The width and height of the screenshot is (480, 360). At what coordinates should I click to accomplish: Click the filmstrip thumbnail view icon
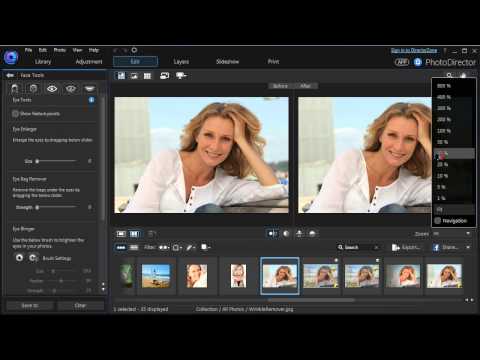coord(121,247)
